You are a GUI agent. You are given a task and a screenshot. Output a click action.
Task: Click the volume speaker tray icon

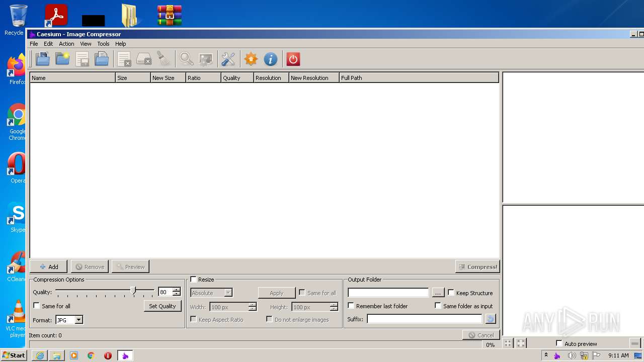(572, 355)
